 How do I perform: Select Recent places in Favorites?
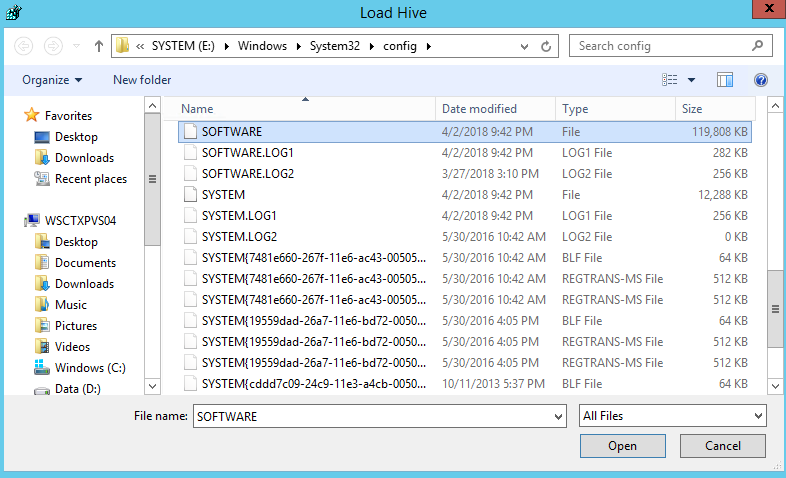(x=90, y=179)
